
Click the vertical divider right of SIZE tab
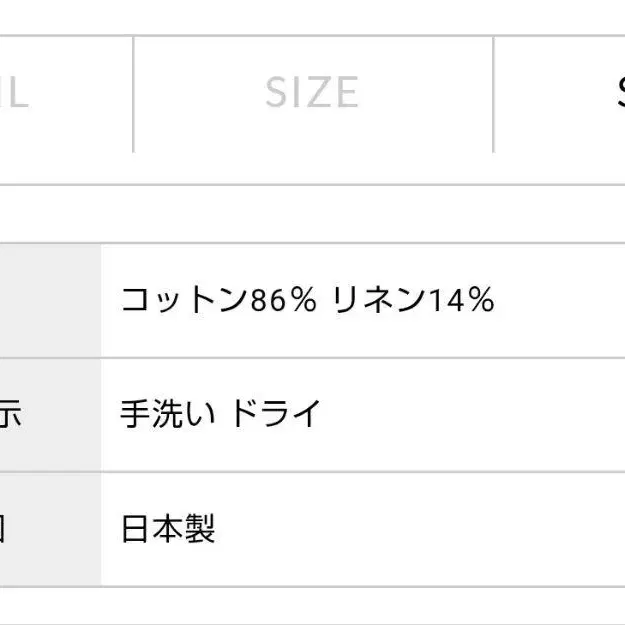coord(493,94)
